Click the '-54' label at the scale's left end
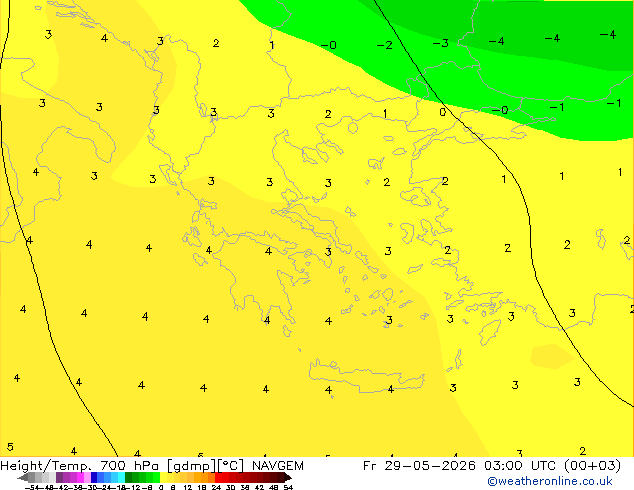 pyautogui.click(x=32, y=487)
